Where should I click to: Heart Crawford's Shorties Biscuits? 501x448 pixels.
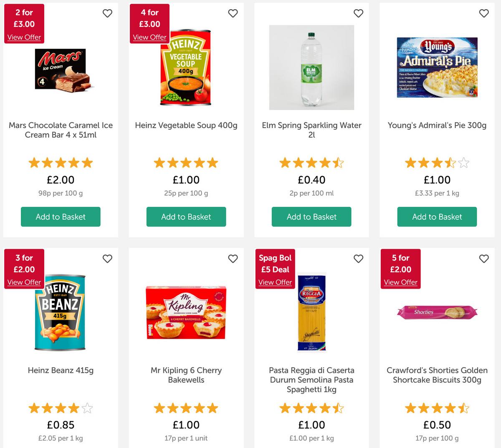click(x=484, y=259)
